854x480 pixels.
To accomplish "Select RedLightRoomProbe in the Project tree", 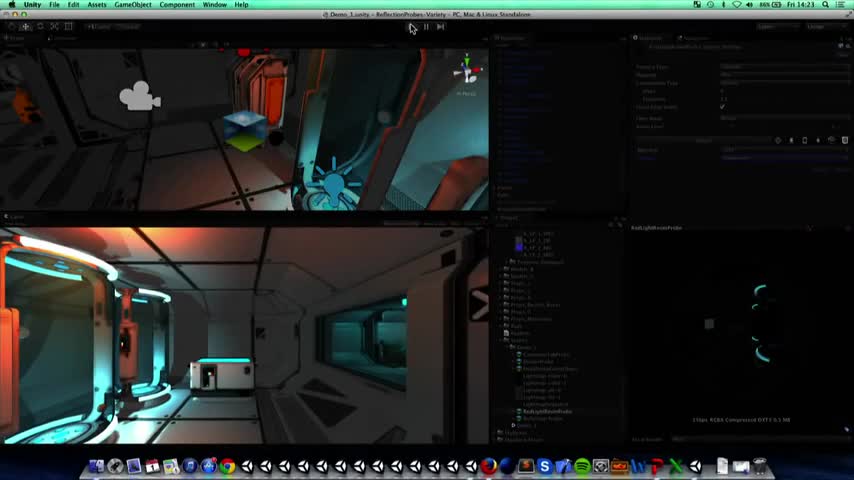I will pyautogui.click(x=547, y=411).
